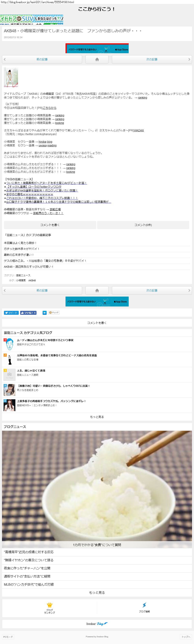
Task: Click もっと見る under popular blogs
Action: point(97,417)
